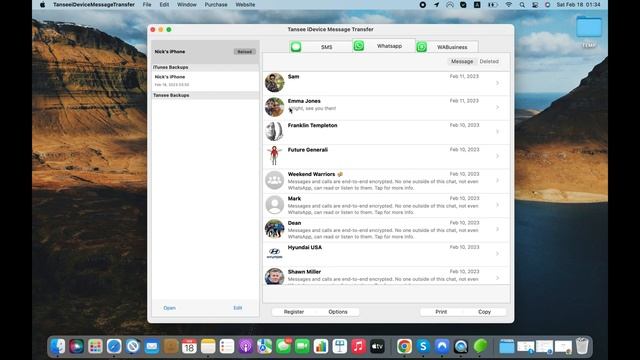This screenshot has width=640, height=360.
Task: Click Franklin Templeton's logo avatar
Action: [x=274, y=131]
